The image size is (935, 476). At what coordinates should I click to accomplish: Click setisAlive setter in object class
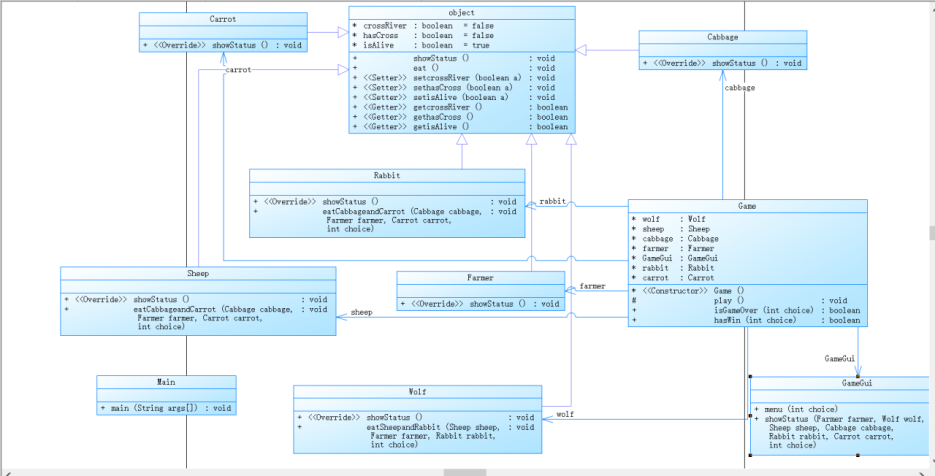[454, 97]
